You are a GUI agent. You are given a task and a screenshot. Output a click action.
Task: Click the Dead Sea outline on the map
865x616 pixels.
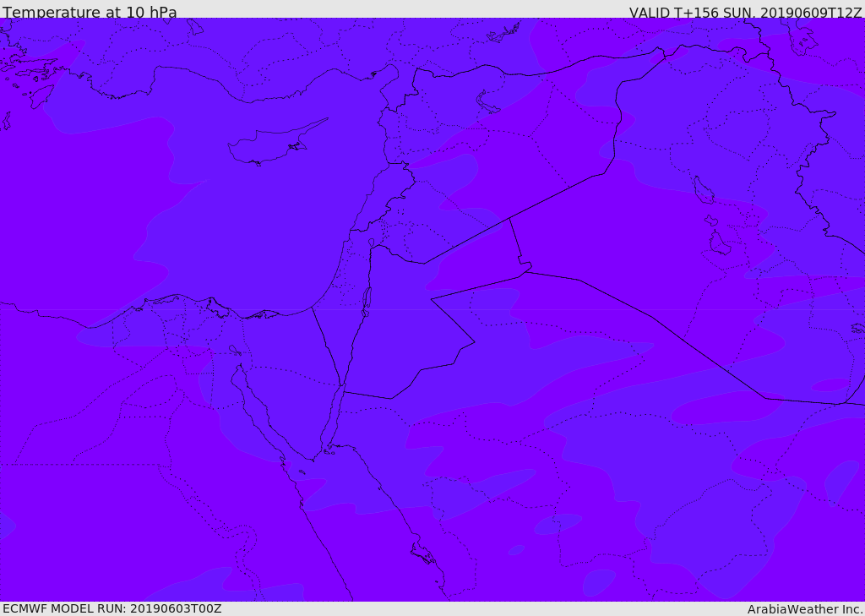[x=365, y=302]
